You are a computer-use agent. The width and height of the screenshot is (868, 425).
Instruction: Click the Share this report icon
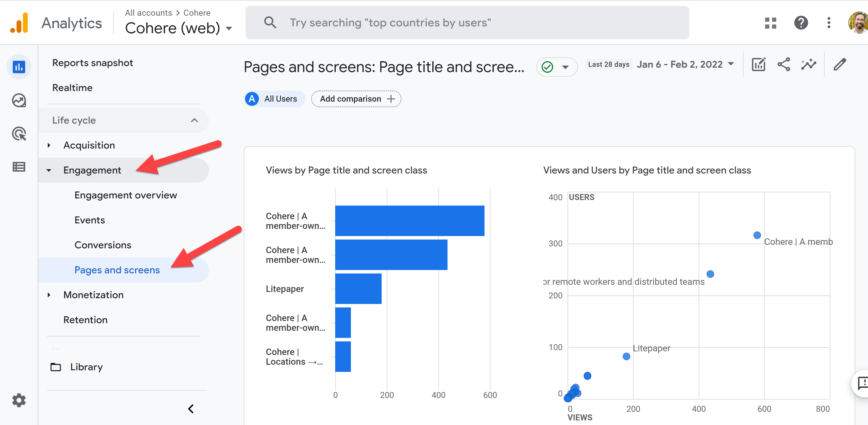[784, 64]
